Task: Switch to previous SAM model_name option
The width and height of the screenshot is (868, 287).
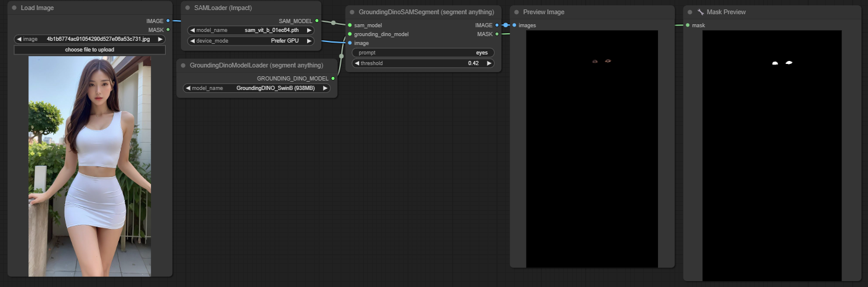Action: tap(192, 30)
